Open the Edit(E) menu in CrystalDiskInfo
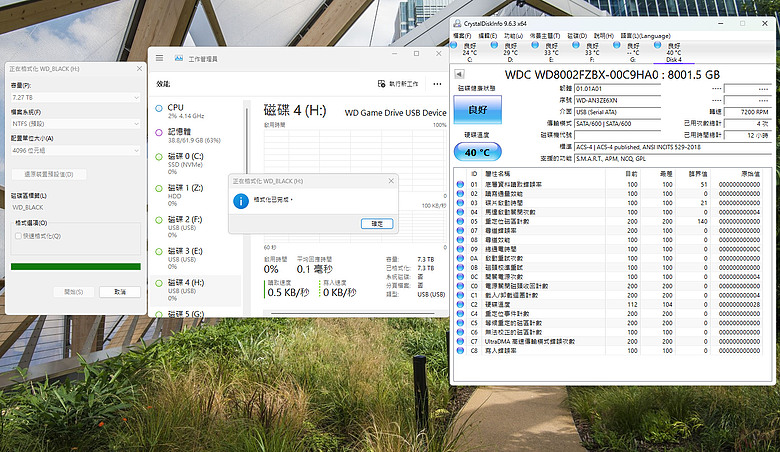The image size is (780, 452). (488, 36)
